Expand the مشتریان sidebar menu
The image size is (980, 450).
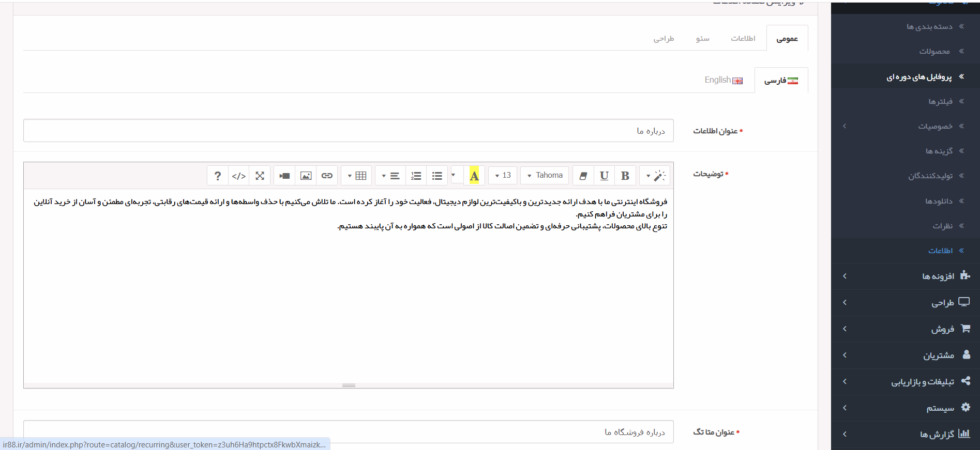[x=906, y=355]
